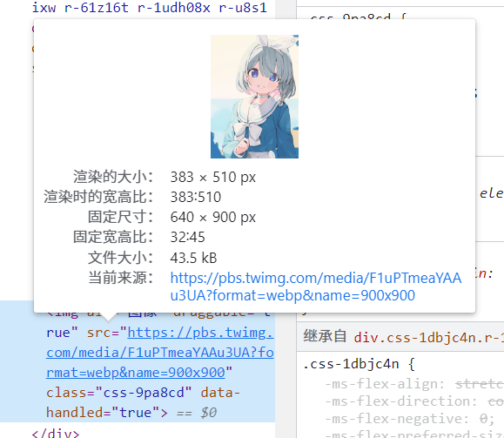Click the intrinsic aspect ratio value 32:45
Screen dimensions: 504x438
click(187, 238)
